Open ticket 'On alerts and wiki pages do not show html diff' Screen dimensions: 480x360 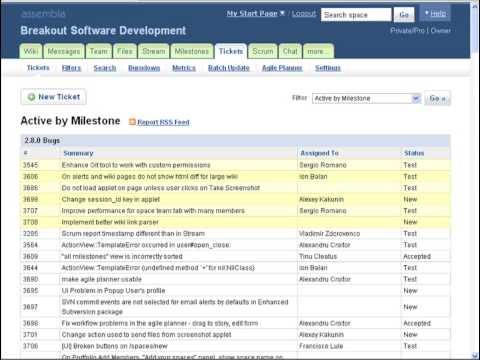[150, 176]
